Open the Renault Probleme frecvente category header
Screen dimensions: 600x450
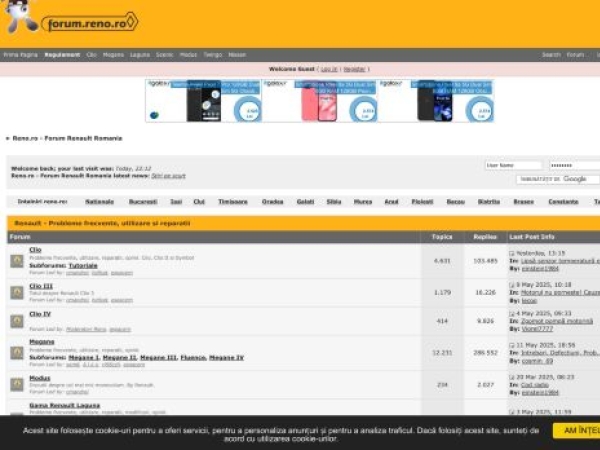pos(102,223)
